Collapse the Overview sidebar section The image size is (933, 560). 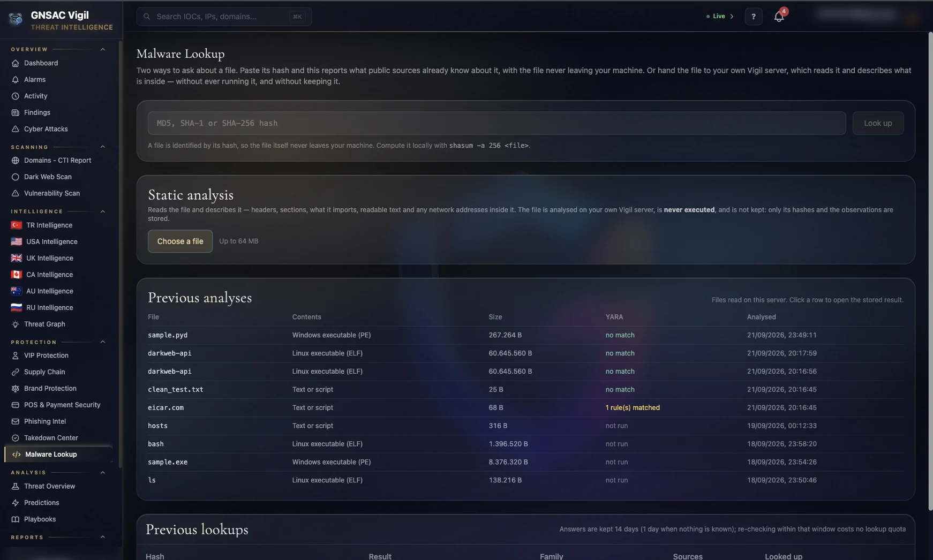[103, 49]
